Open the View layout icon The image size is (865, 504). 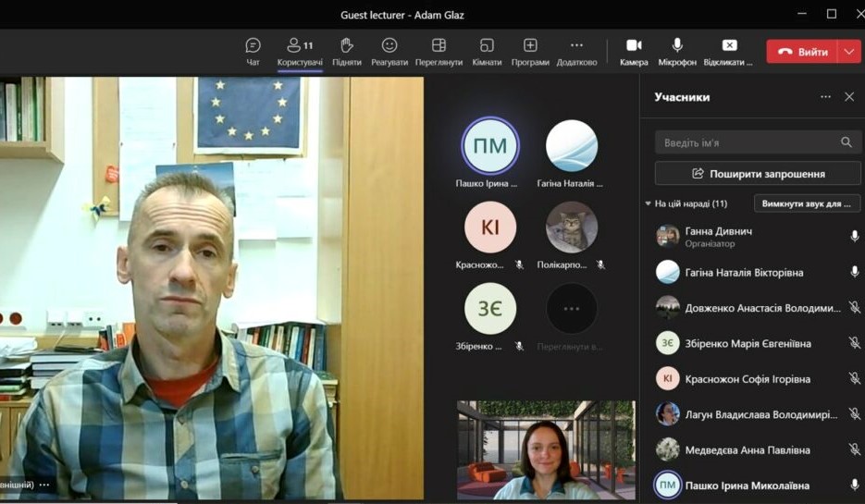click(439, 51)
